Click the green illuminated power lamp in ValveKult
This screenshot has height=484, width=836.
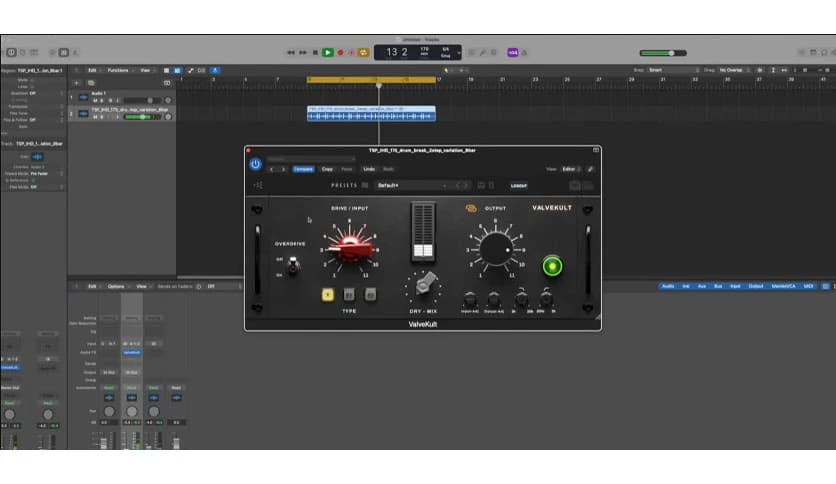(x=552, y=266)
